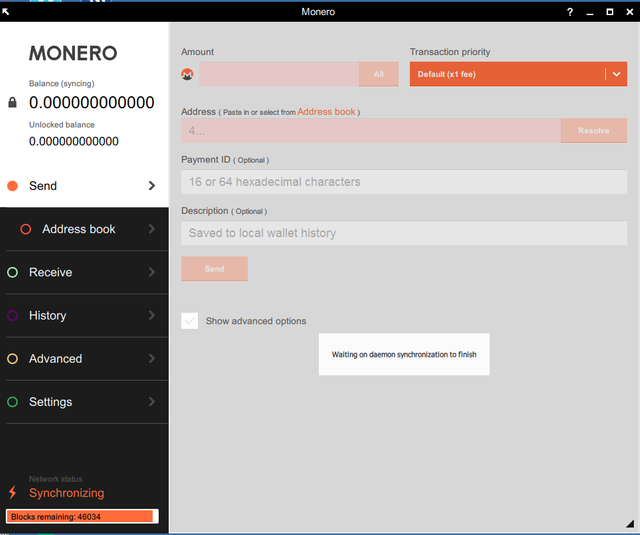Go to the Address book page
This screenshot has height=535, width=640.
click(x=84, y=229)
